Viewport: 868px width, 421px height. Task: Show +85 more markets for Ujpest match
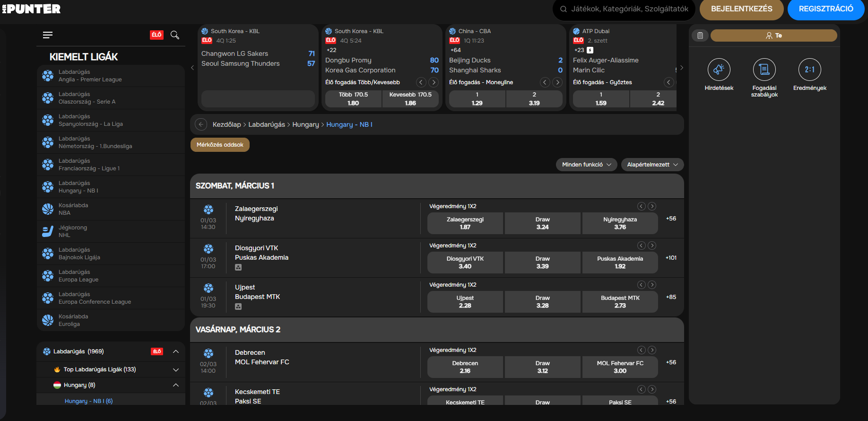coord(671,297)
